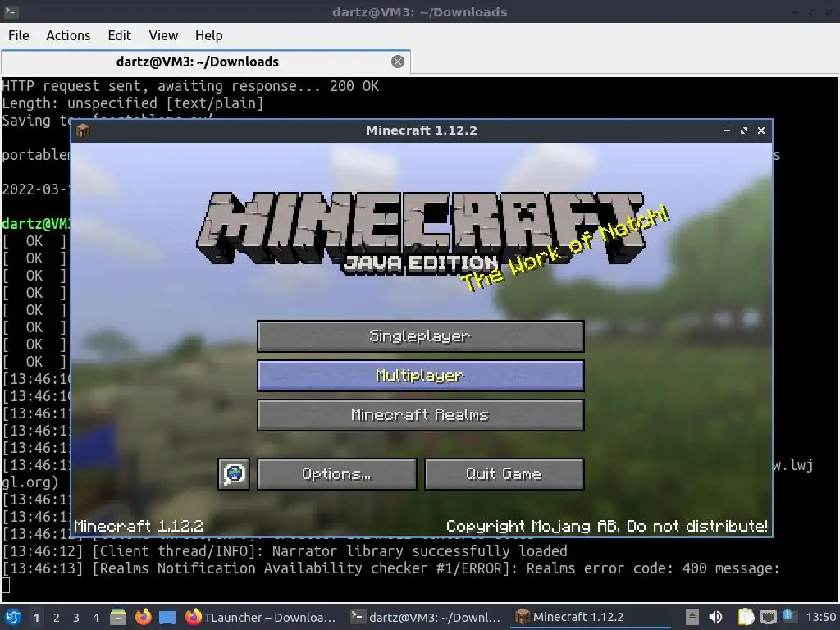Click the 13:50 clock
The image size is (840, 630).
pos(820,617)
